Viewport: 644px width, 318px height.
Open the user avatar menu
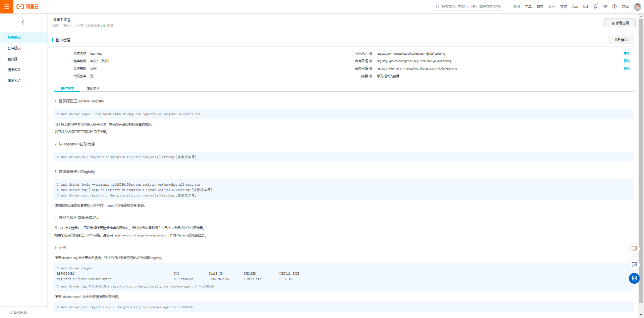click(x=637, y=7)
